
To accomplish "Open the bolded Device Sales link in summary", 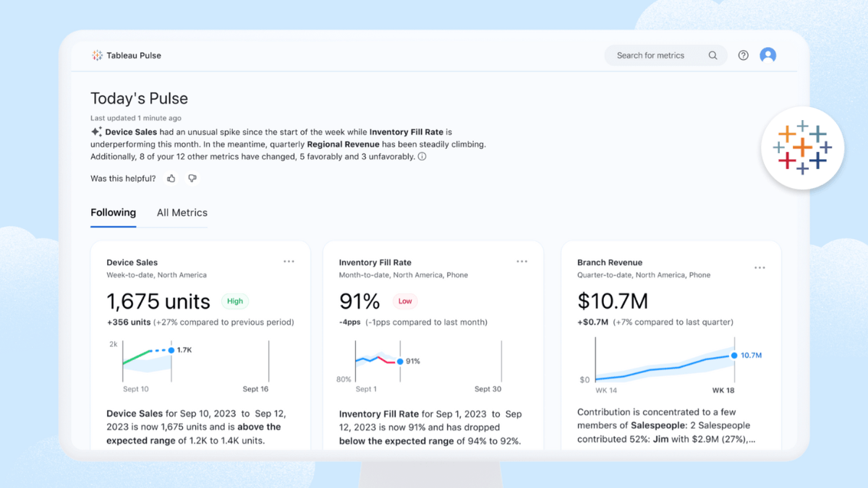I will [131, 132].
